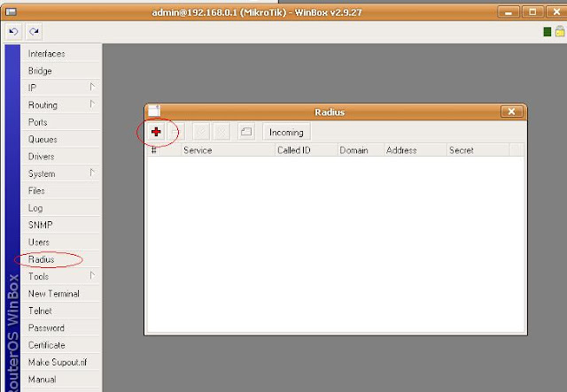Image resolution: width=567 pixels, height=392 pixels.
Task: Open the Certificate menu item
Action: 61,345
